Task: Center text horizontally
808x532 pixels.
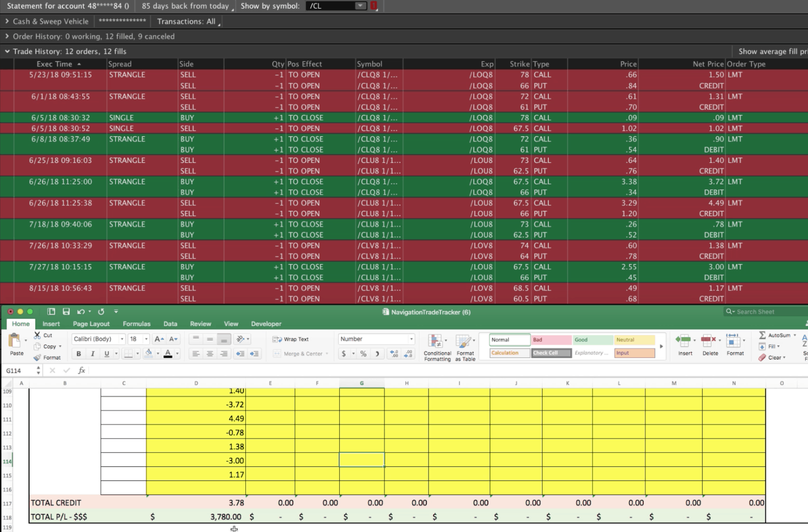Action: point(210,354)
